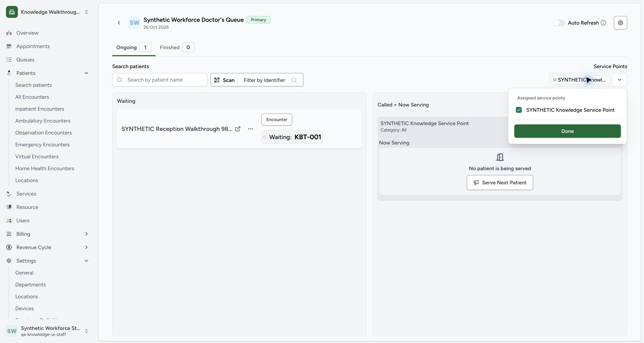644x343 pixels.
Task: Open queue settings gear icon
Action: click(621, 23)
